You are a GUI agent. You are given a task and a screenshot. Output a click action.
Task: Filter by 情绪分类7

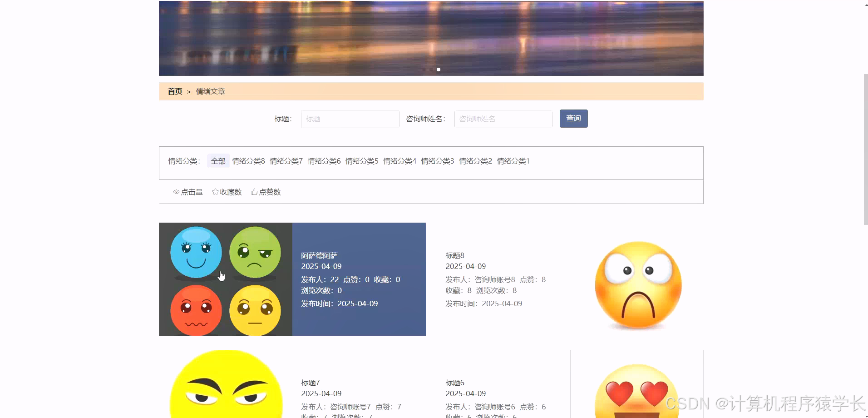pyautogui.click(x=286, y=161)
